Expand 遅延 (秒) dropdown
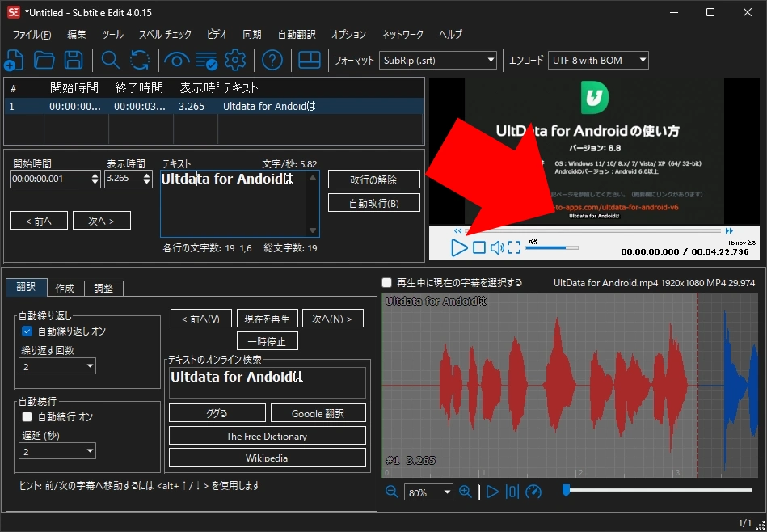This screenshot has height=532, width=767. [x=57, y=451]
